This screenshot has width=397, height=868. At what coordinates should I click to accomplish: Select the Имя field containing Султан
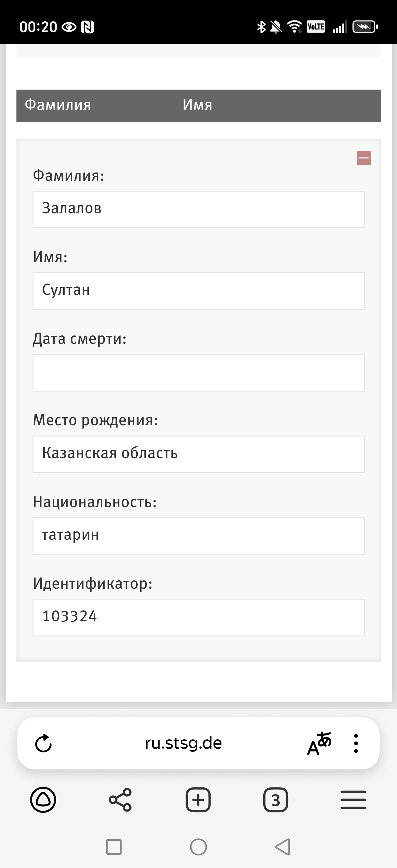click(198, 291)
